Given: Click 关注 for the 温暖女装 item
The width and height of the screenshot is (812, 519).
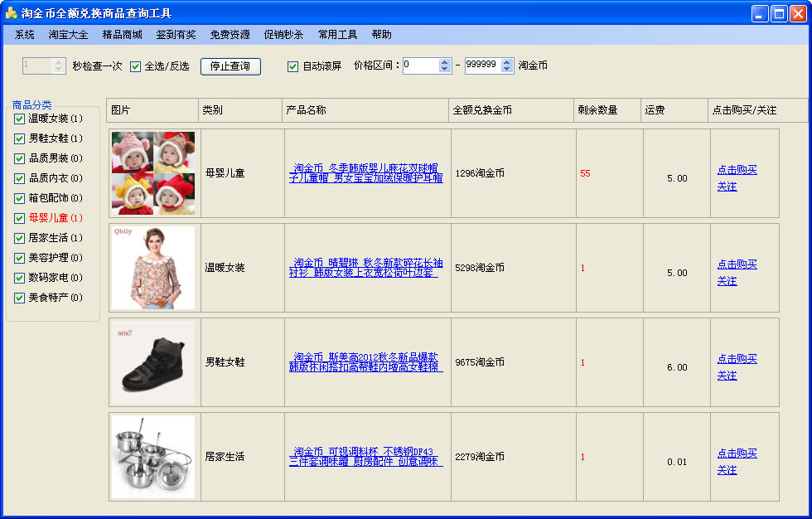Looking at the screenshot, I should [727, 281].
